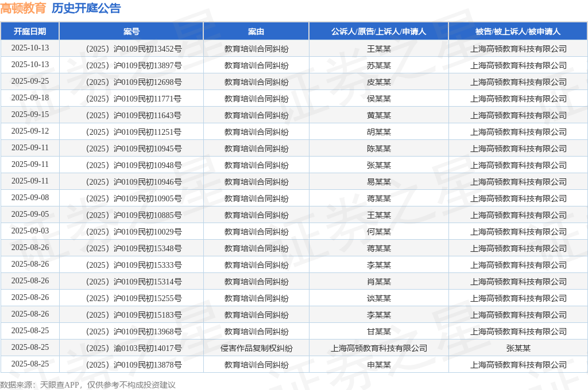
Task: Select case number 沪0109民初10029号
Action: tap(148, 232)
